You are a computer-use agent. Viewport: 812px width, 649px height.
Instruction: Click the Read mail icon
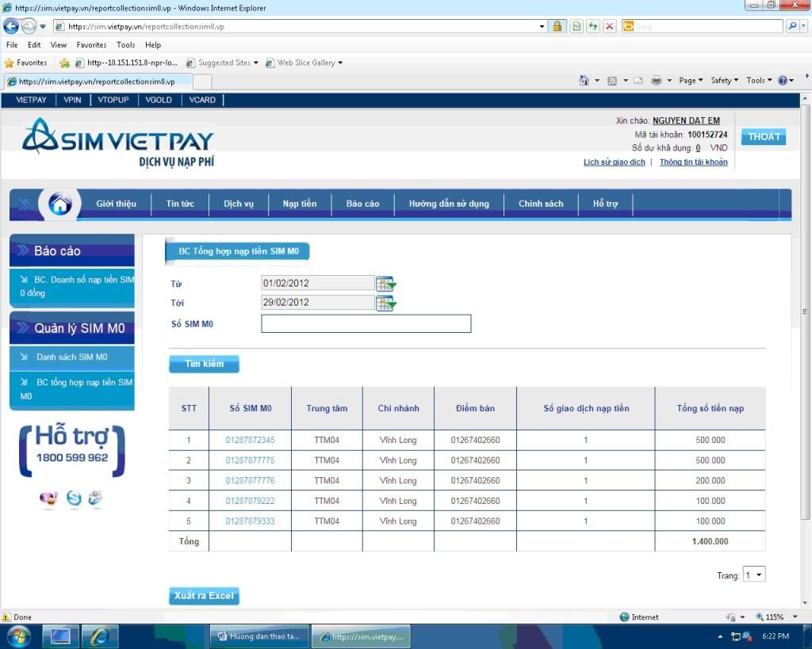point(638,80)
